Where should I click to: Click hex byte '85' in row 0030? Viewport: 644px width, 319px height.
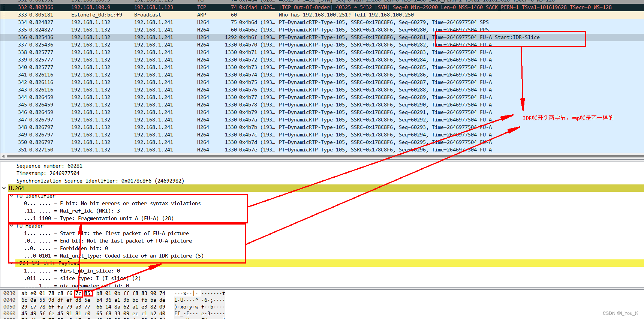tap(87, 293)
